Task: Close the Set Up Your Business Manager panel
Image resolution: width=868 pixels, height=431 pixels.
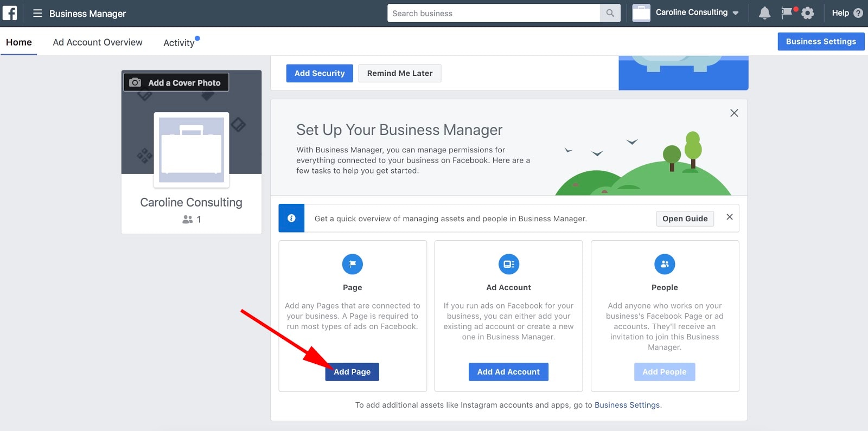Action: pyautogui.click(x=734, y=113)
